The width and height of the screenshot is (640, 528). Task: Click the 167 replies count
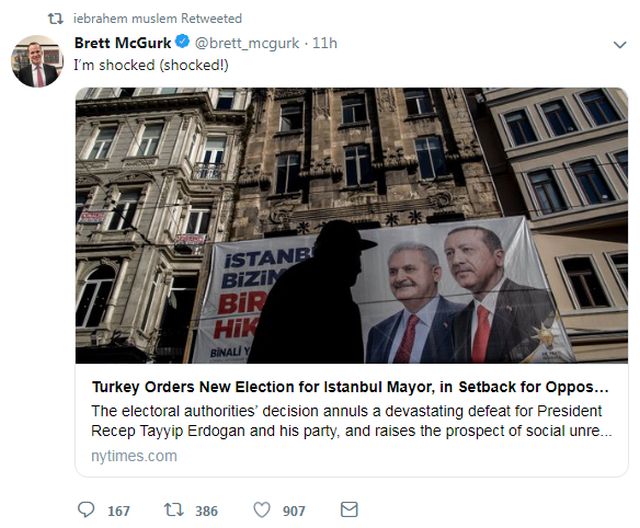(118, 511)
